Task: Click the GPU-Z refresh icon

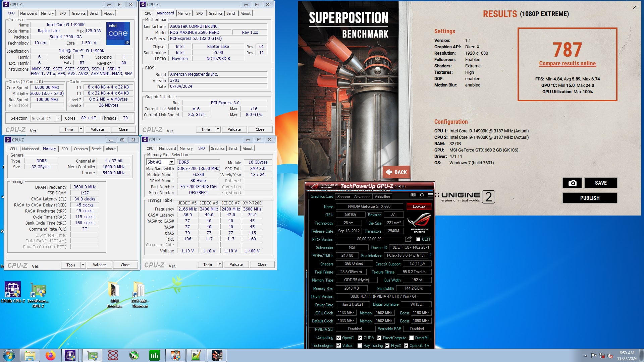Action: 422,195
